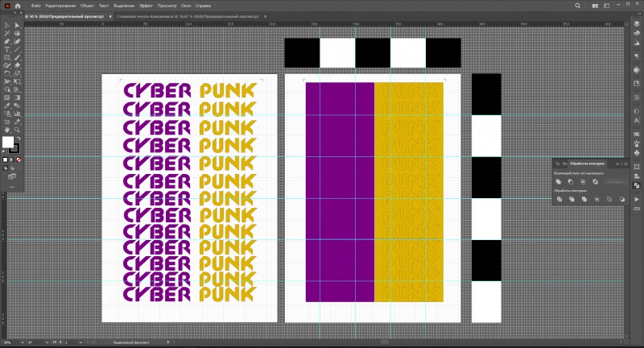Open the Редактирование menu
Screen dimensions: 644x348
pos(60,6)
